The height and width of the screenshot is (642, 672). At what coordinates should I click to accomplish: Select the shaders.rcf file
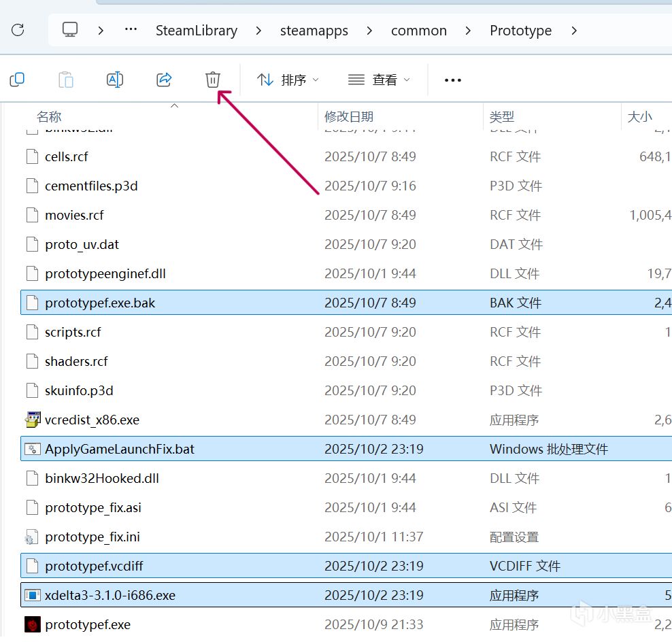[346, 361]
